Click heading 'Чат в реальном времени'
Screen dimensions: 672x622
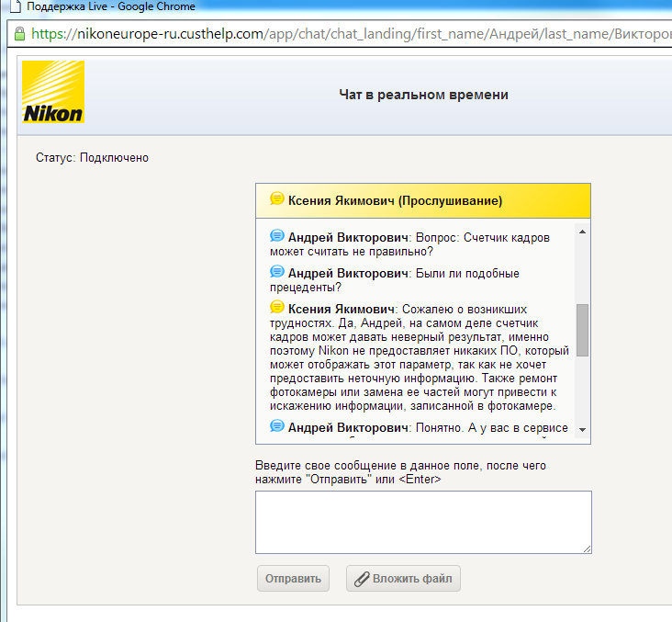423,95
